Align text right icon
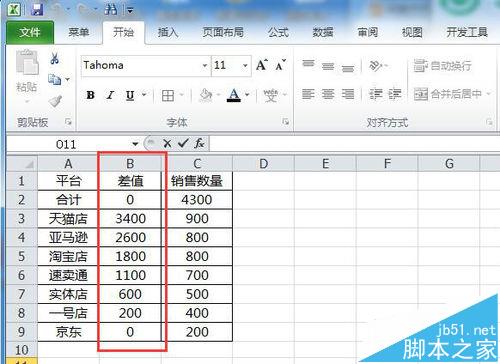The width and height of the screenshot is (500, 364). (348, 94)
